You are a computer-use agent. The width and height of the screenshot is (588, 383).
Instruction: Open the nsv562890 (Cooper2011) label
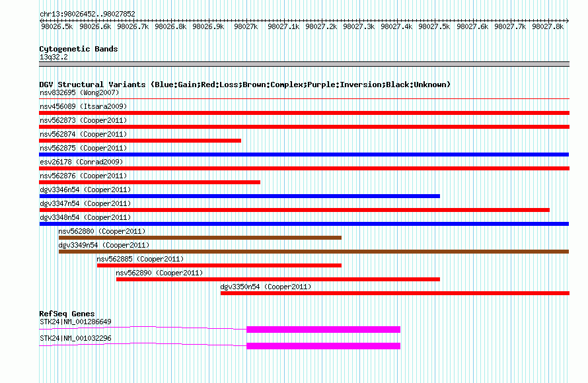[x=159, y=273]
